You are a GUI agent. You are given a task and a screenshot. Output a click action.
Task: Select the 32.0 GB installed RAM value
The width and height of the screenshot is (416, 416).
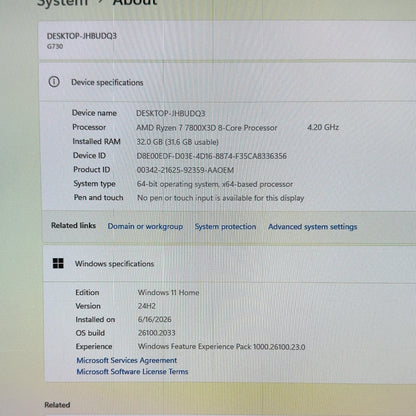(x=177, y=142)
